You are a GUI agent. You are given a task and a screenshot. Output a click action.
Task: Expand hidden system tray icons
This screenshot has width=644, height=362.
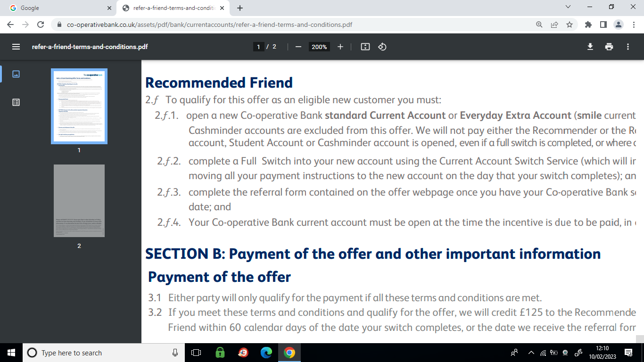531,353
